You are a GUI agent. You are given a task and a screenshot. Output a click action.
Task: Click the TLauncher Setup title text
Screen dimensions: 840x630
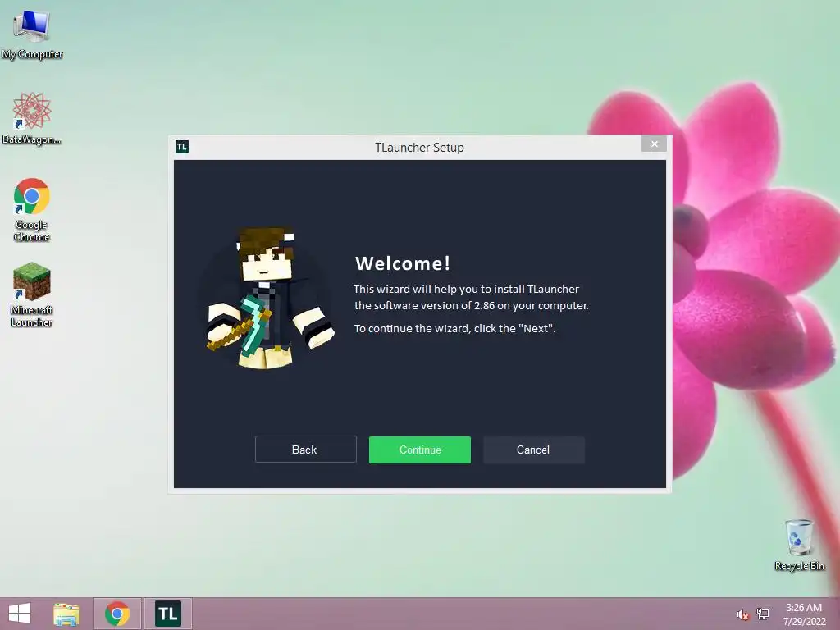pos(419,148)
